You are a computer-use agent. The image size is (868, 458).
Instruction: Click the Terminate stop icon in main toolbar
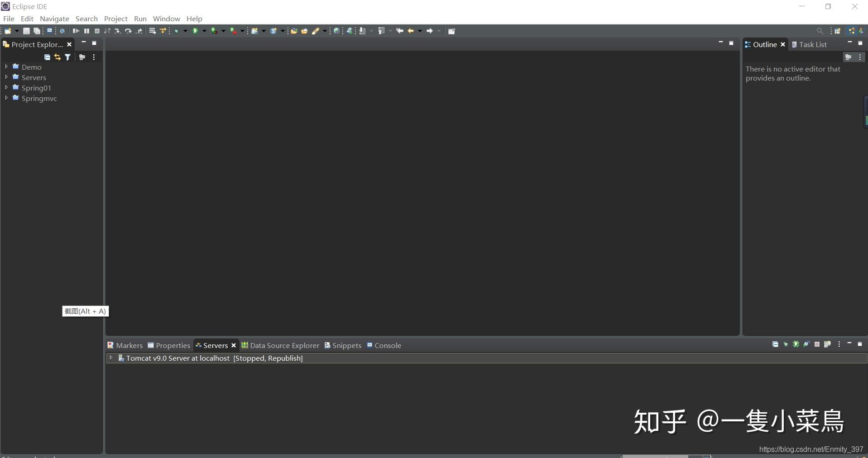[97, 31]
